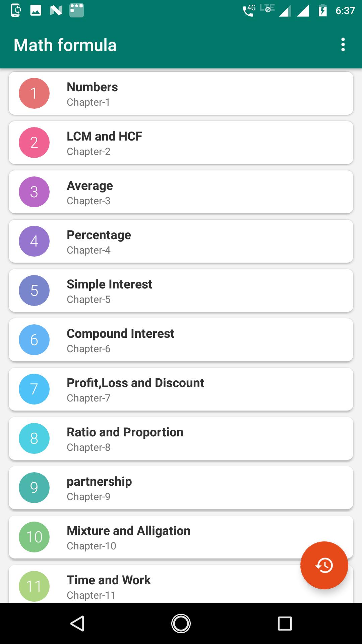Select Profit,Loss and Discount chapter
The height and width of the screenshot is (644, 362).
pos(181,389)
